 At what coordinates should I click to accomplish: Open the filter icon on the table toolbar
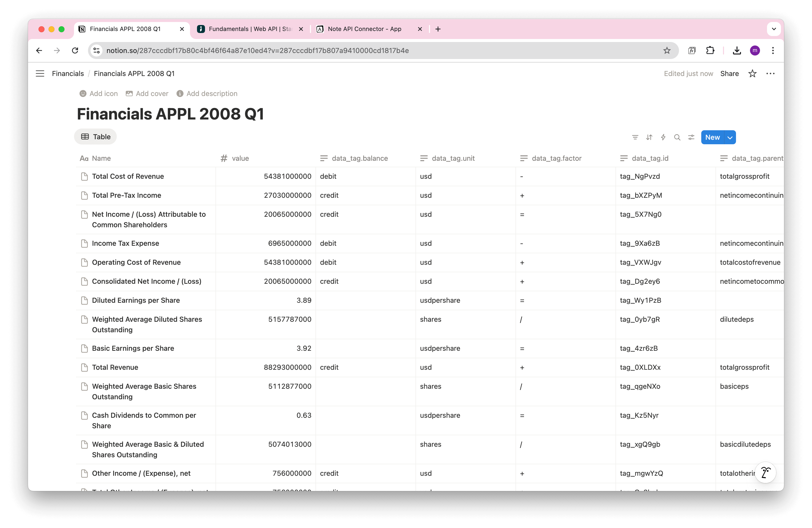tap(635, 137)
